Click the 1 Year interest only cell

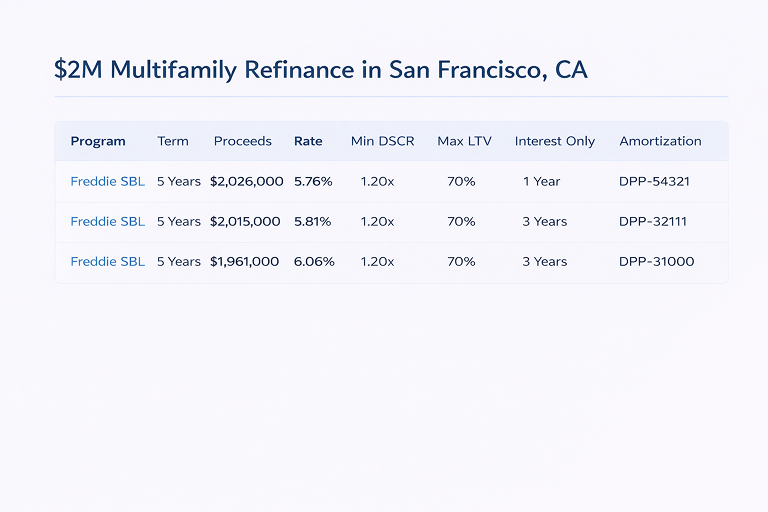(x=542, y=182)
